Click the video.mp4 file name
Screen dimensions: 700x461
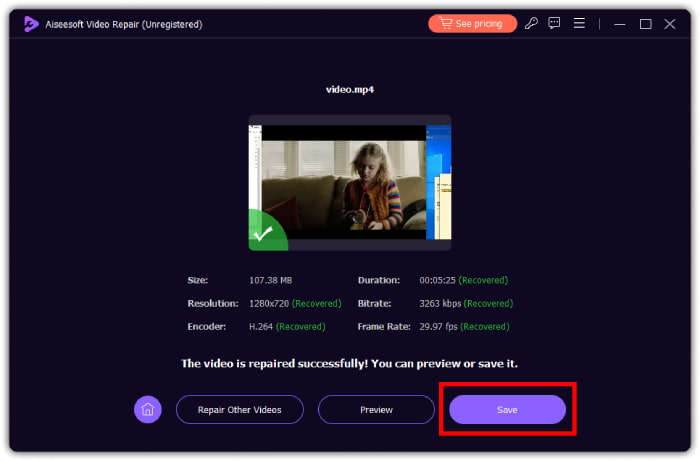pyautogui.click(x=349, y=89)
